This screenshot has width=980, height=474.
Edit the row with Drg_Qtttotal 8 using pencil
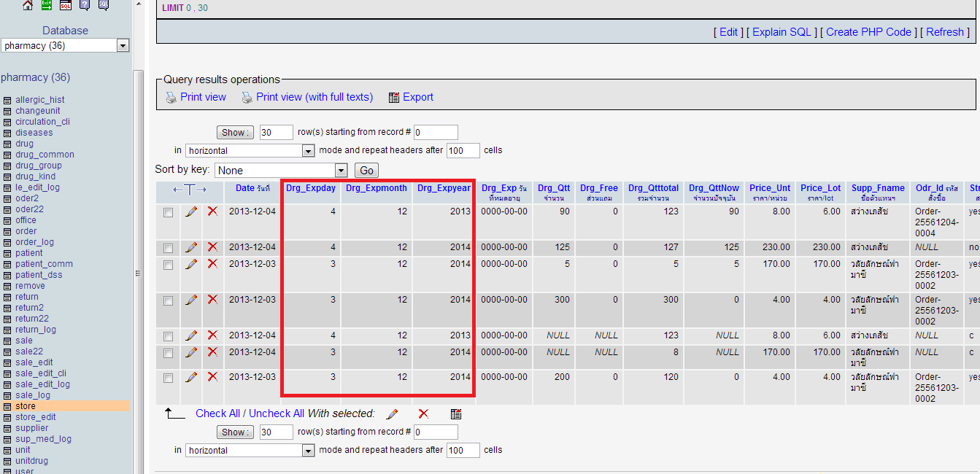point(191,352)
